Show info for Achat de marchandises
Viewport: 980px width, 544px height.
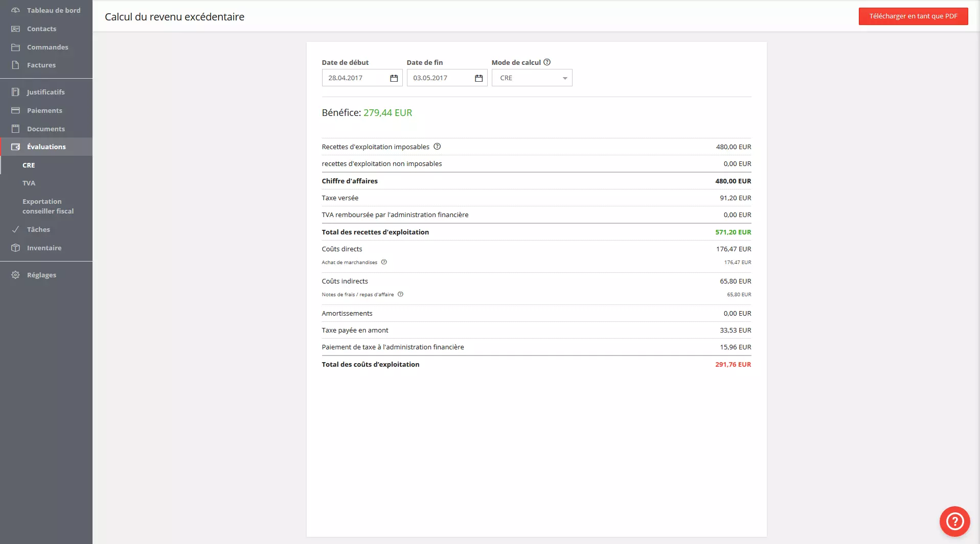384,262
